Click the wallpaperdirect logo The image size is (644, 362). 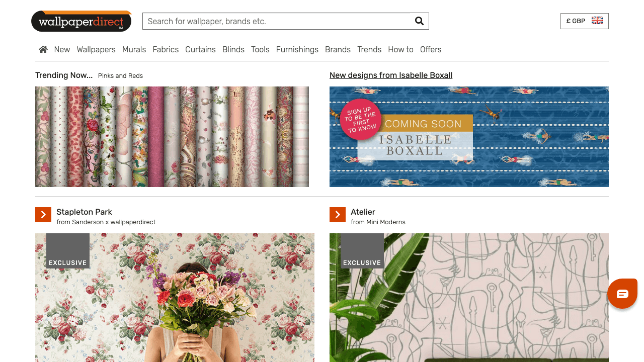coord(82,21)
